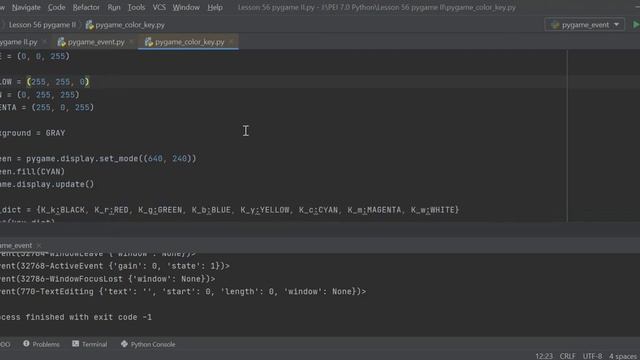Open the Python Console tool window
The height and width of the screenshot is (360, 640).
coord(148,344)
